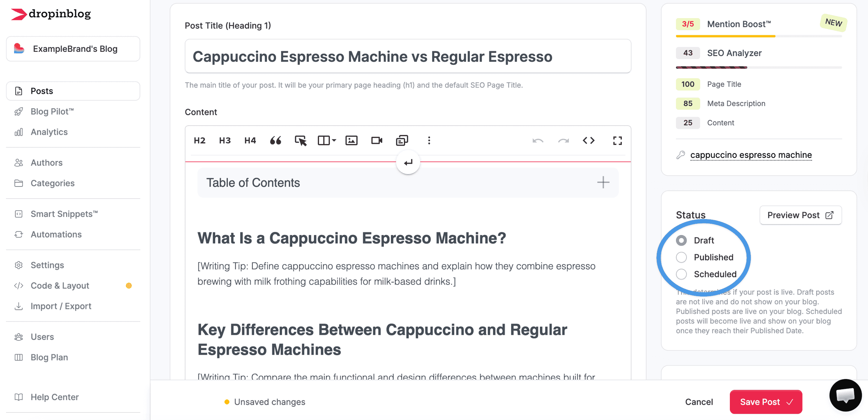Select the Published status radio
868x420 pixels.
click(x=681, y=257)
